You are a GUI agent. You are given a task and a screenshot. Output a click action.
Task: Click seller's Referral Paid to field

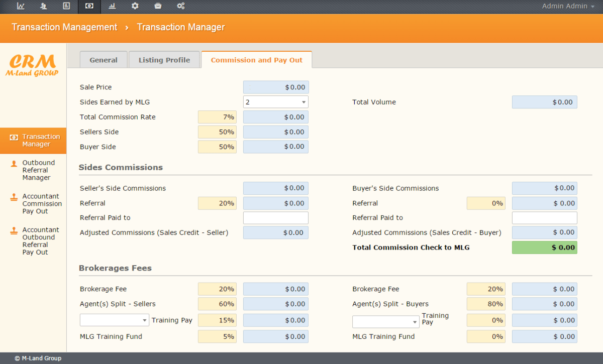pos(275,218)
